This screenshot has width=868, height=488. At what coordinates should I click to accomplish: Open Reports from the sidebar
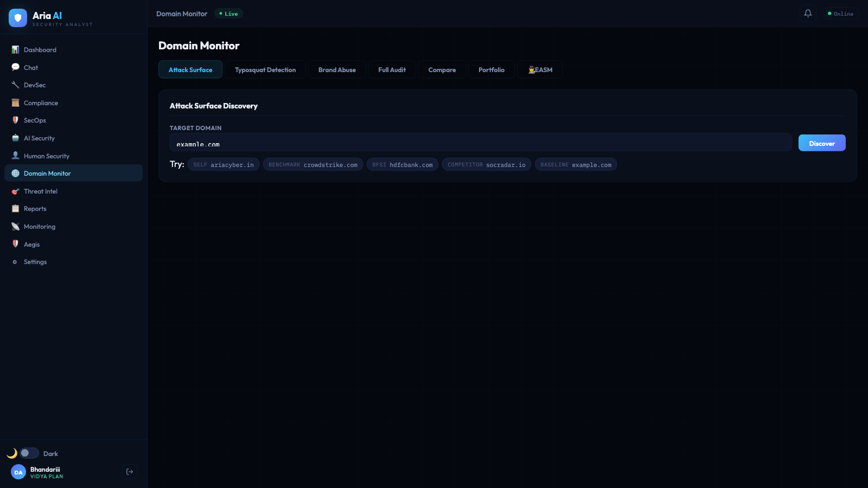click(x=73, y=209)
